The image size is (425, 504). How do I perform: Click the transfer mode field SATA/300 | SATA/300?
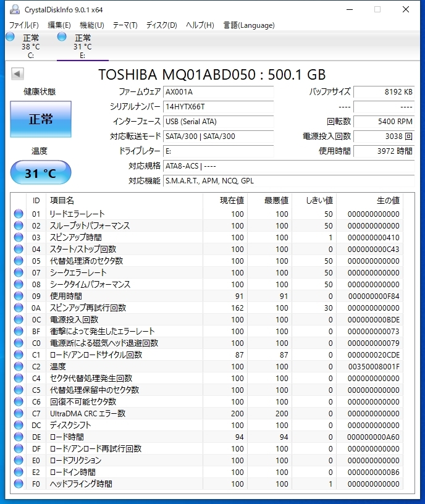coord(218,136)
